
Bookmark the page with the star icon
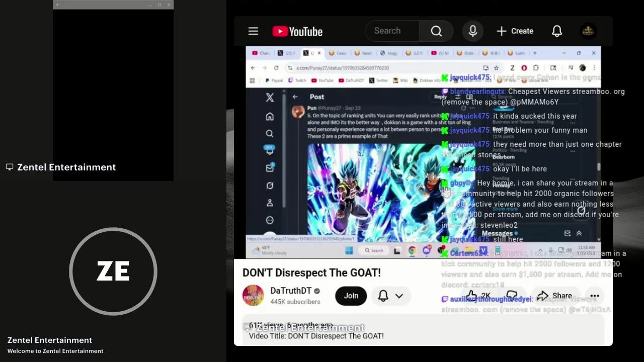click(x=496, y=68)
